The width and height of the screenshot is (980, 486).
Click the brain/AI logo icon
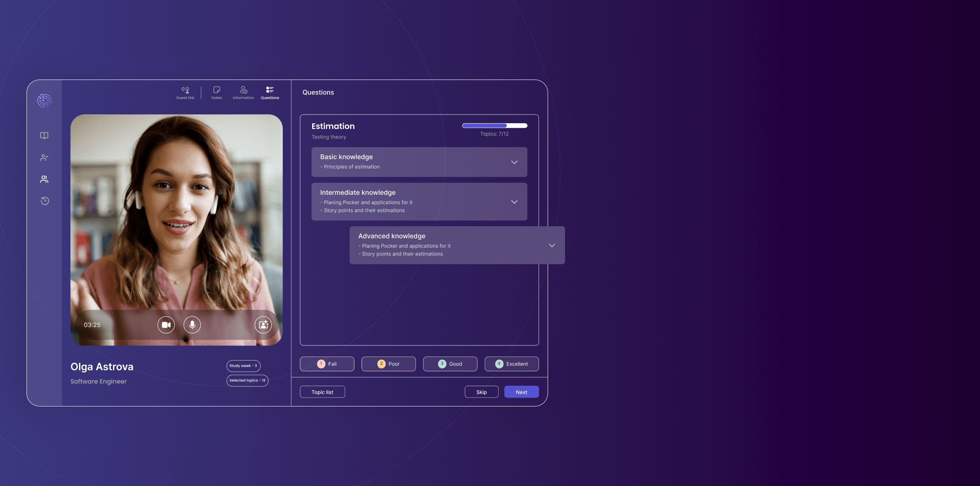pos(44,100)
